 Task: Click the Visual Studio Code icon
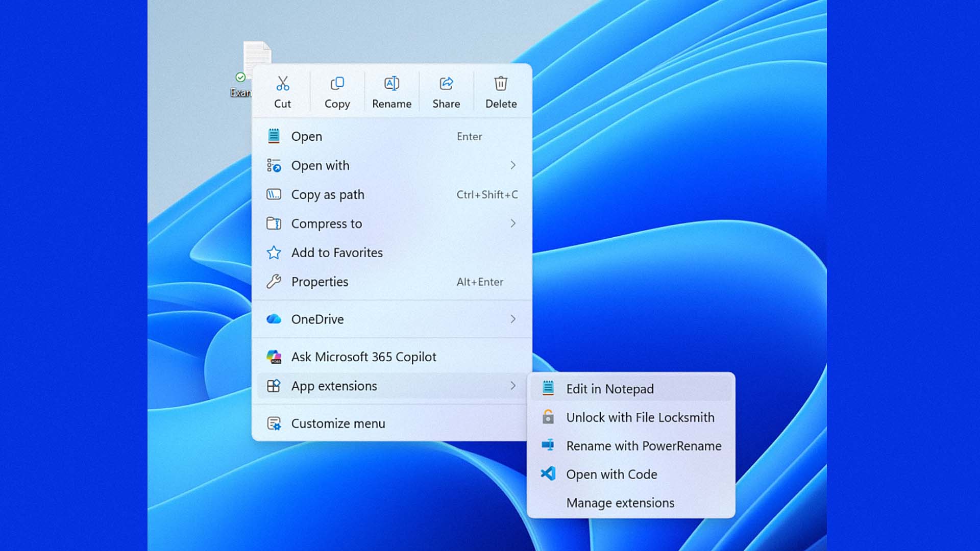pyautogui.click(x=548, y=474)
